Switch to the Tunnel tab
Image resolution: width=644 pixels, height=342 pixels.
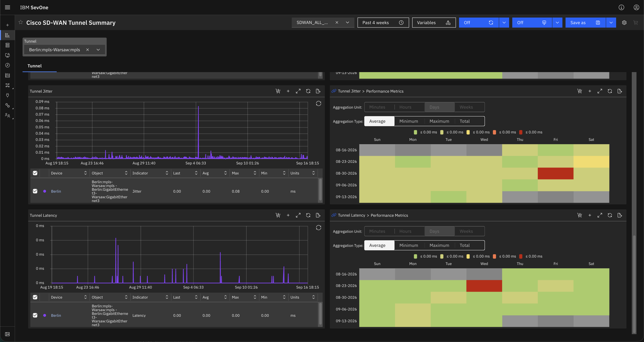pyautogui.click(x=34, y=66)
